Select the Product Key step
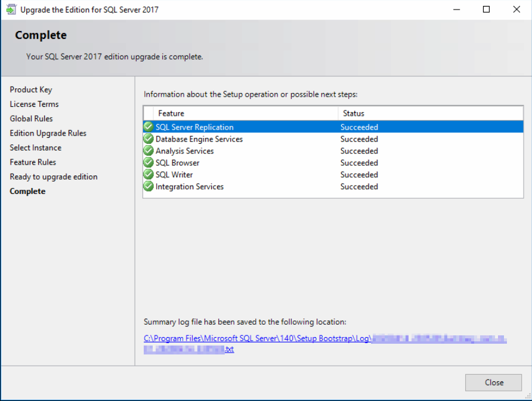The image size is (532, 401). (31, 90)
